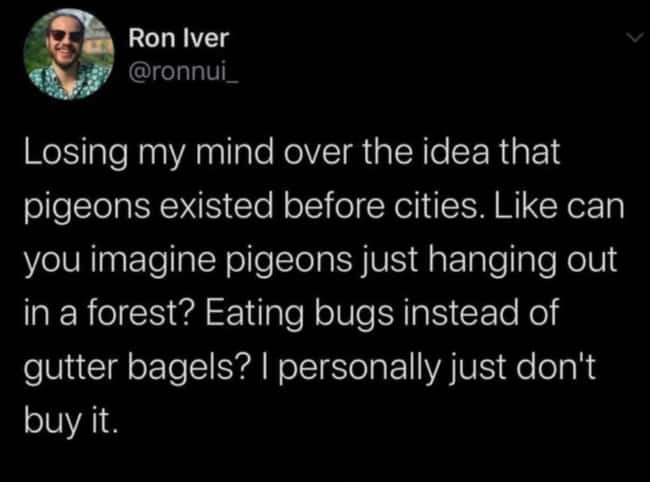Click the floral shirt in the avatar
This screenshot has width=650, height=482.
pos(70,82)
